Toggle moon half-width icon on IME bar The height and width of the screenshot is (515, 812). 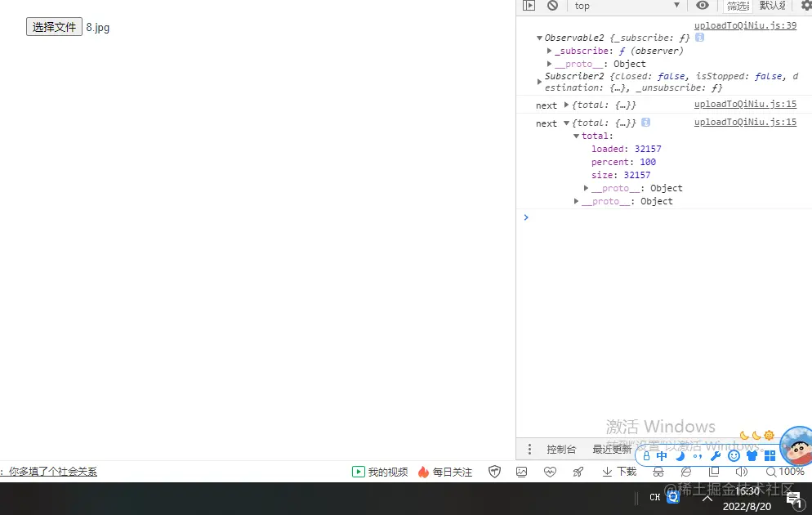click(680, 456)
